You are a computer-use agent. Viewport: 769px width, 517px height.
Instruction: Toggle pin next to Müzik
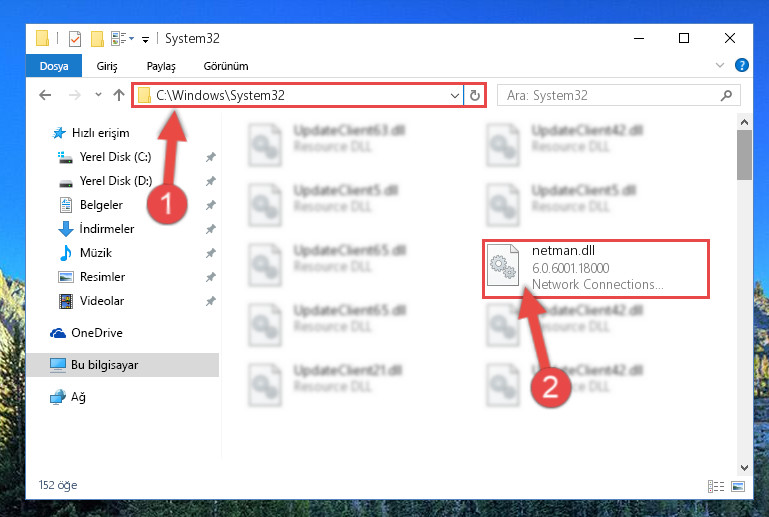[x=210, y=253]
